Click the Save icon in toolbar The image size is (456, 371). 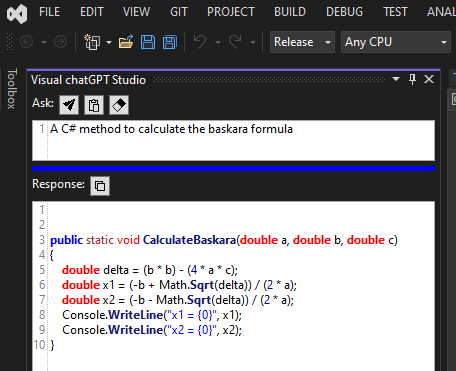click(148, 42)
